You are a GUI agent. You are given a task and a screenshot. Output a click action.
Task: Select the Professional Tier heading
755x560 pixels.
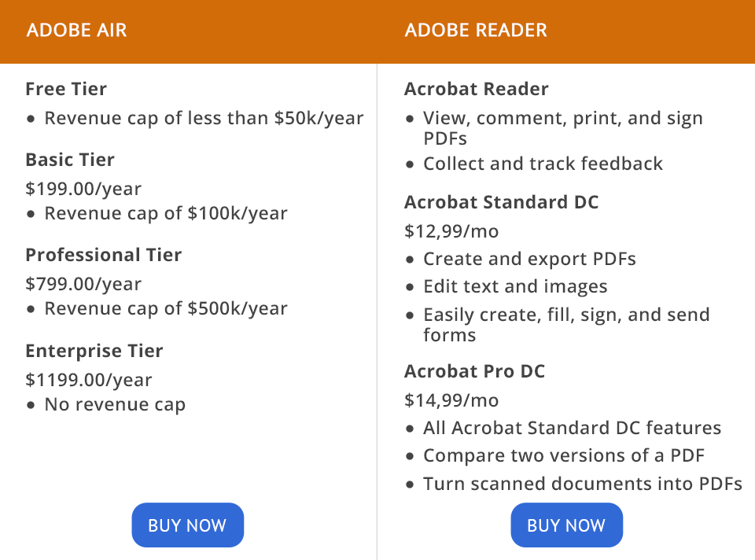103,255
